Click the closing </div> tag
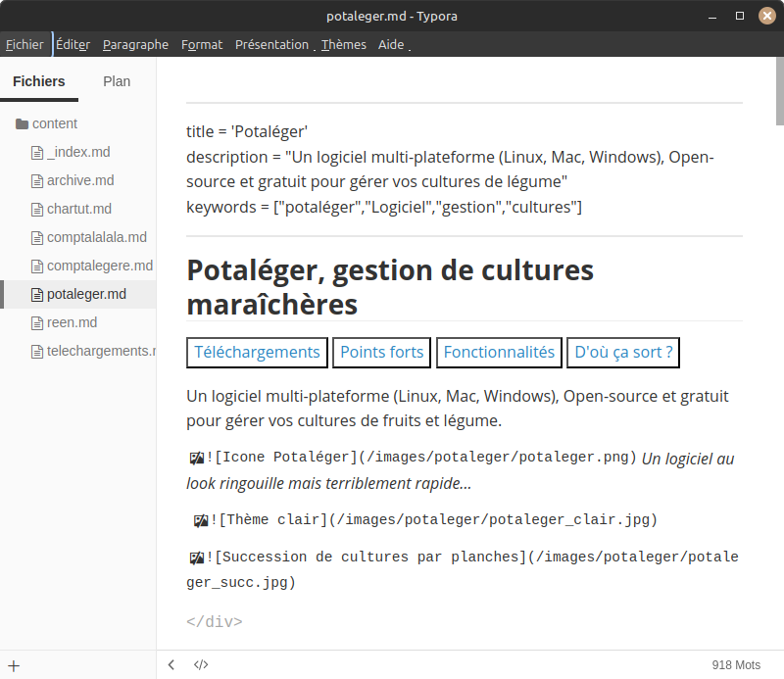The image size is (784, 679). pos(215,621)
